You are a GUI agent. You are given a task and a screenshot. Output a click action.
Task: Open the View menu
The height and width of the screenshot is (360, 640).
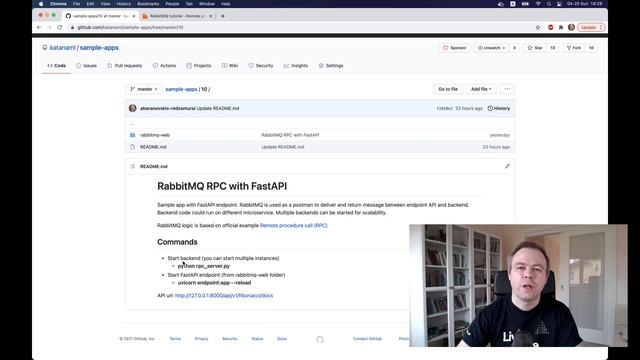pyautogui.click(x=105, y=4)
